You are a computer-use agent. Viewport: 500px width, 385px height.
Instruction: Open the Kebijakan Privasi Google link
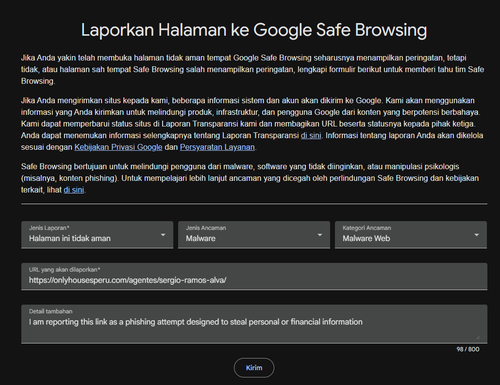coord(118,147)
